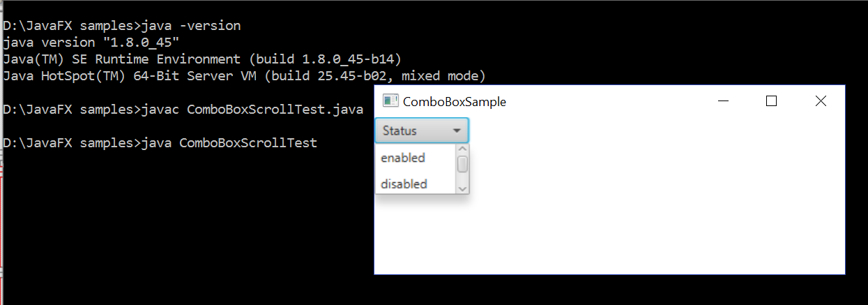The image size is (868, 305).
Task: Click the dropdown list scrollbar thumb
Action: [462, 164]
